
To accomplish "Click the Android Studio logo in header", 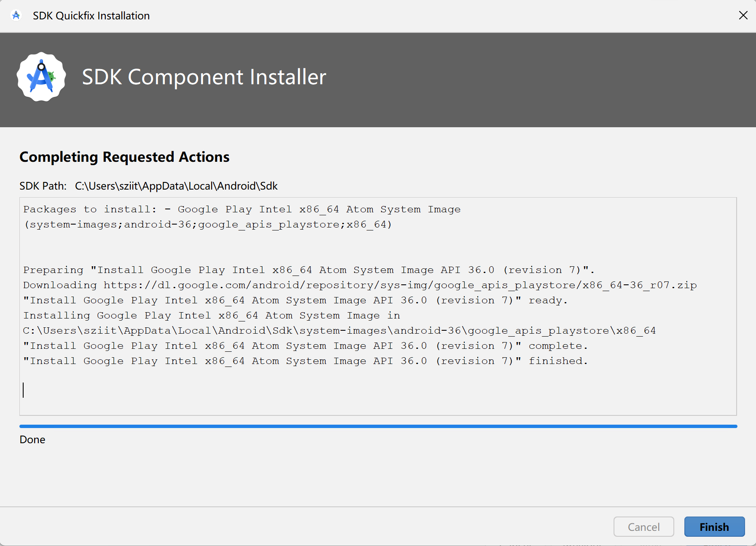I will 41,77.
